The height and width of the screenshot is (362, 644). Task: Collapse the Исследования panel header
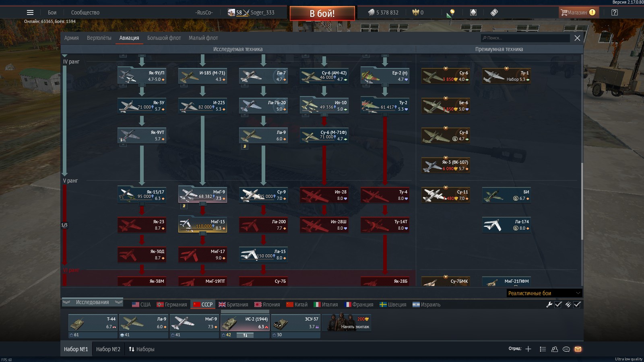[x=92, y=302]
